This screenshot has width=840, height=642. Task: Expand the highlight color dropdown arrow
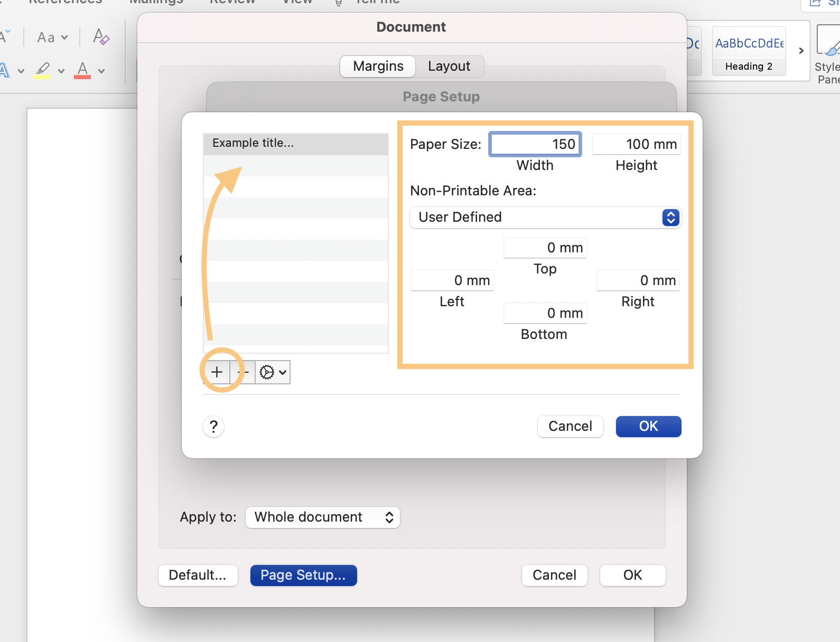click(61, 71)
